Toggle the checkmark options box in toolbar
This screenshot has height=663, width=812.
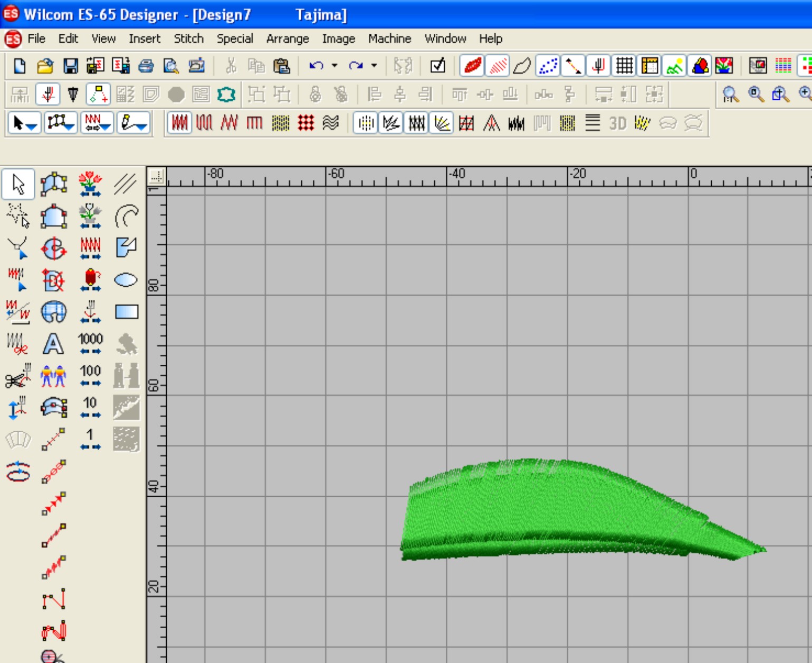(437, 66)
